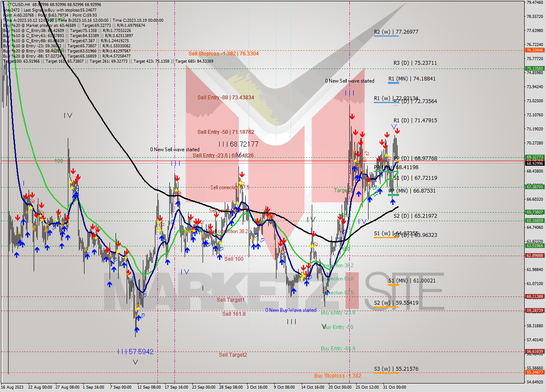The width and height of the screenshot is (546, 392).
Task: Click the 'R2 (w) | 77.26977' pivot label
Action: tap(396, 32)
